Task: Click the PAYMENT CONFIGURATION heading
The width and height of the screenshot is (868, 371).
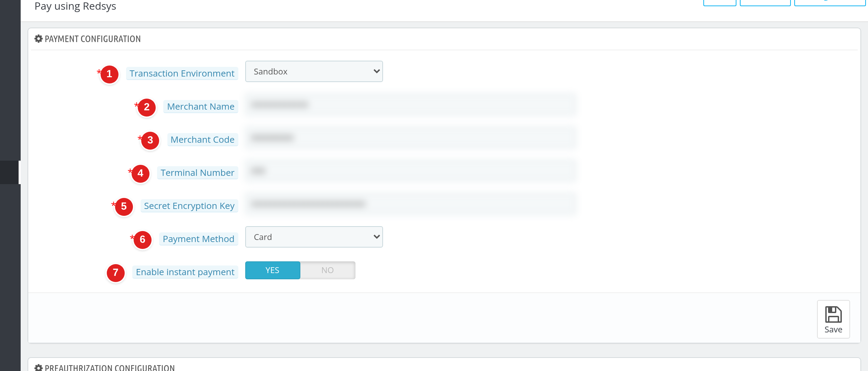Action: [x=93, y=39]
